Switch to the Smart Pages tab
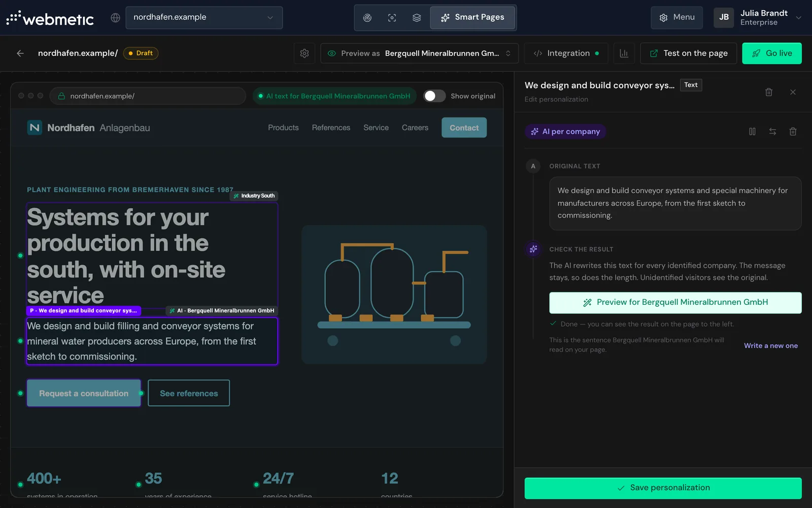Image resolution: width=812 pixels, height=508 pixels. (x=472, y=18)
